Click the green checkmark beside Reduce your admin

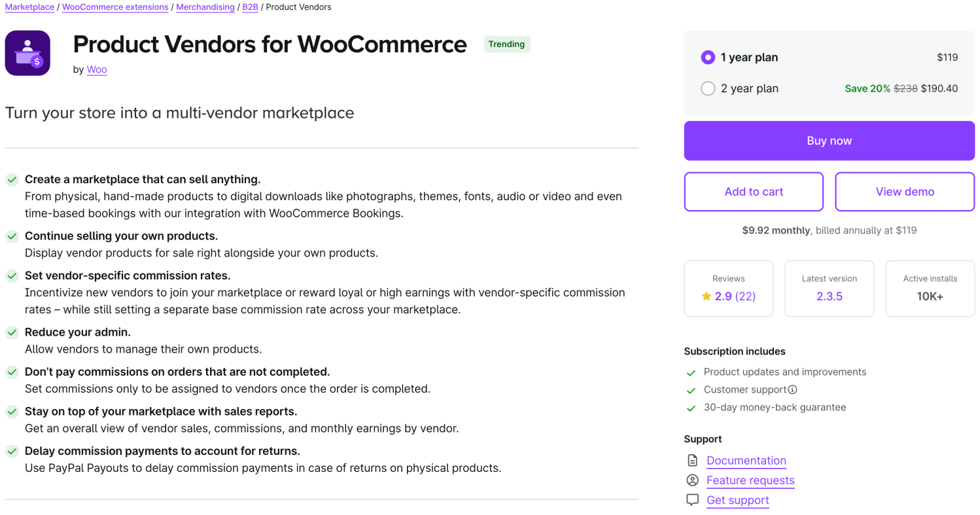click(x=12, y=332)
